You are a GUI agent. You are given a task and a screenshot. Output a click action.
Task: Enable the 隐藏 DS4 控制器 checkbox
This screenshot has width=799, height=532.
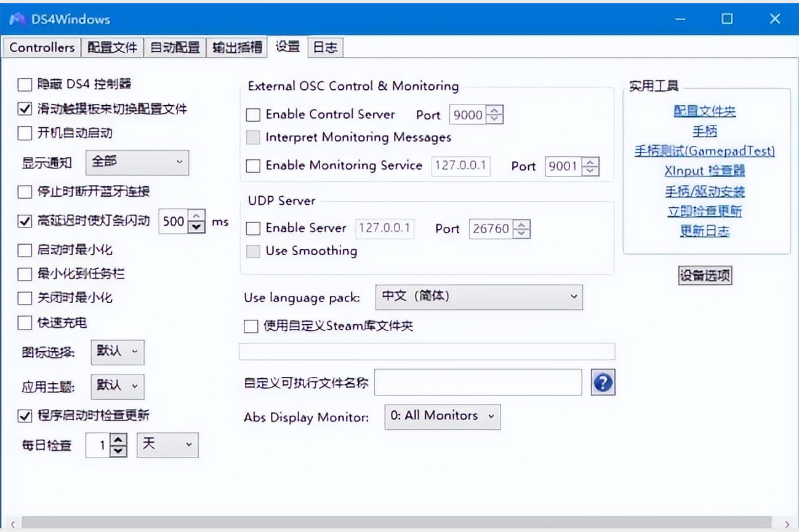[25, 84]
